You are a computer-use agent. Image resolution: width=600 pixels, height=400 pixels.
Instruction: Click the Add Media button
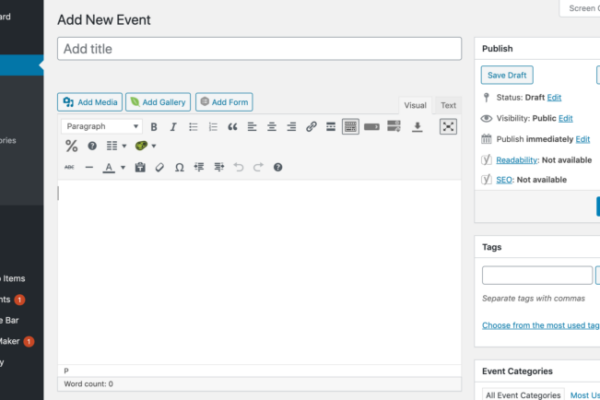pos(90,102)
